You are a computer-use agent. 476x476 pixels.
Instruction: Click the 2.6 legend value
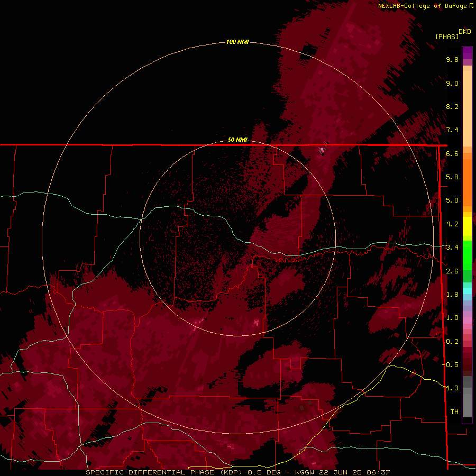pos(452,271)
